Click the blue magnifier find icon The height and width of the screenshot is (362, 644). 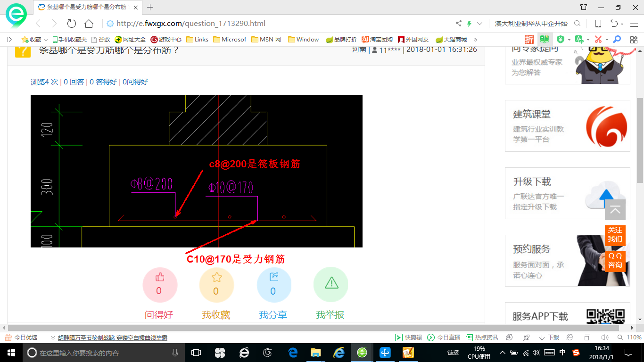[617, 39]
